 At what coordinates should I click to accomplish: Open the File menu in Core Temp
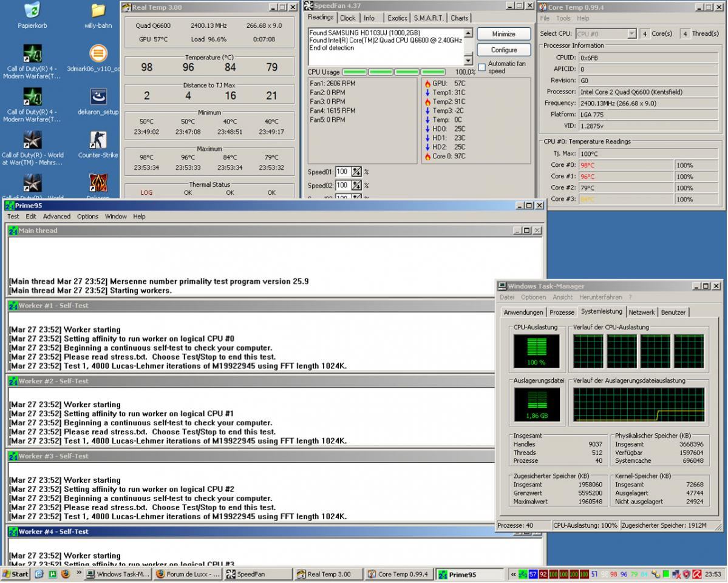(x=545, y=18)
